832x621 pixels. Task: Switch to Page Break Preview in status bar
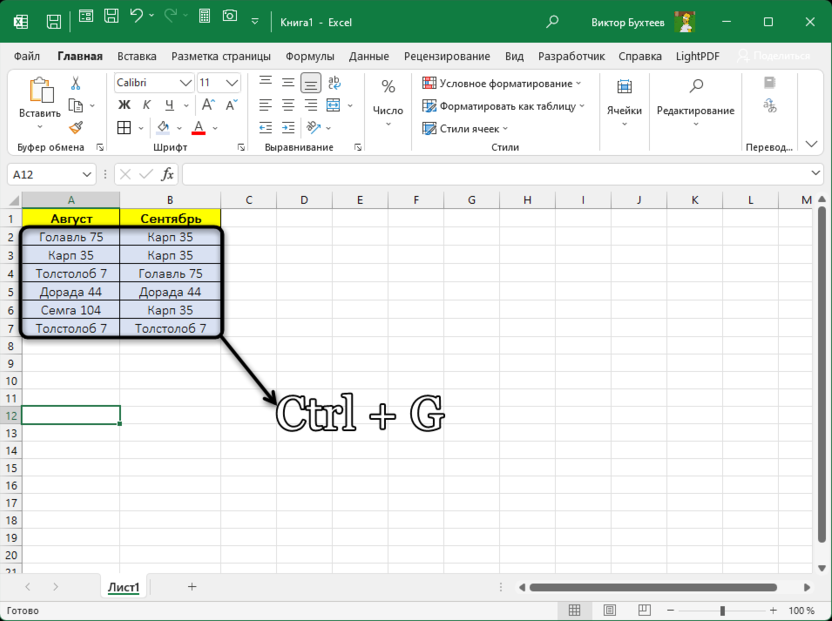644,610
